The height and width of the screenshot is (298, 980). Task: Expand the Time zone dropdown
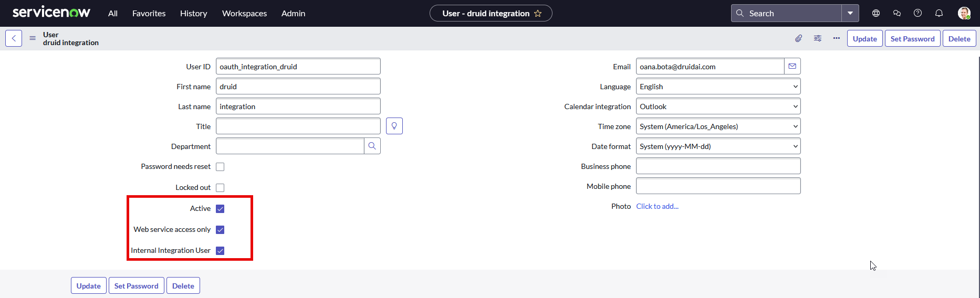tap(718, 126)
